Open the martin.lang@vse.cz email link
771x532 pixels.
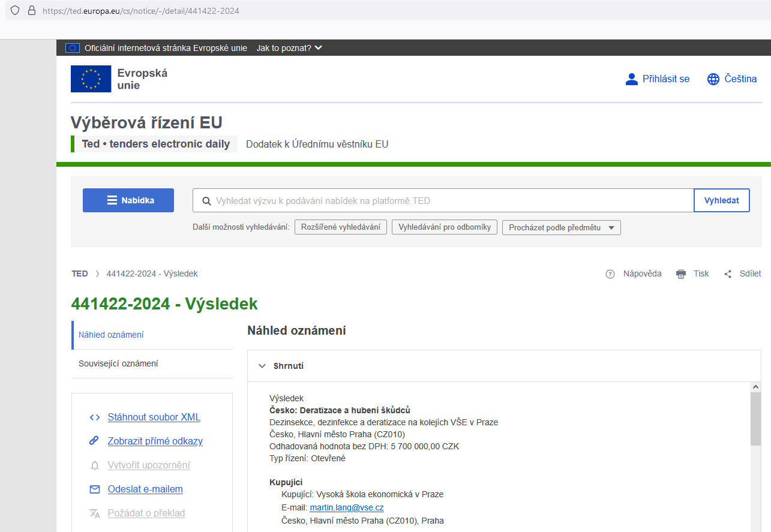[346, 508]
